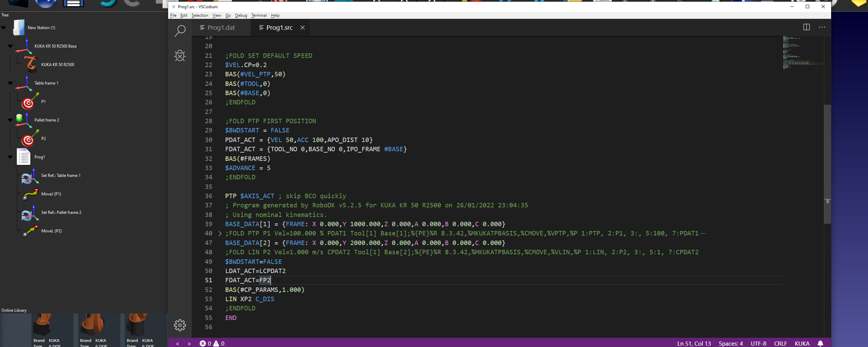The width and height of the screenshot is (868, 347).
Task: Switch to the Prog1.dat tab
Action: coord(221,28)
